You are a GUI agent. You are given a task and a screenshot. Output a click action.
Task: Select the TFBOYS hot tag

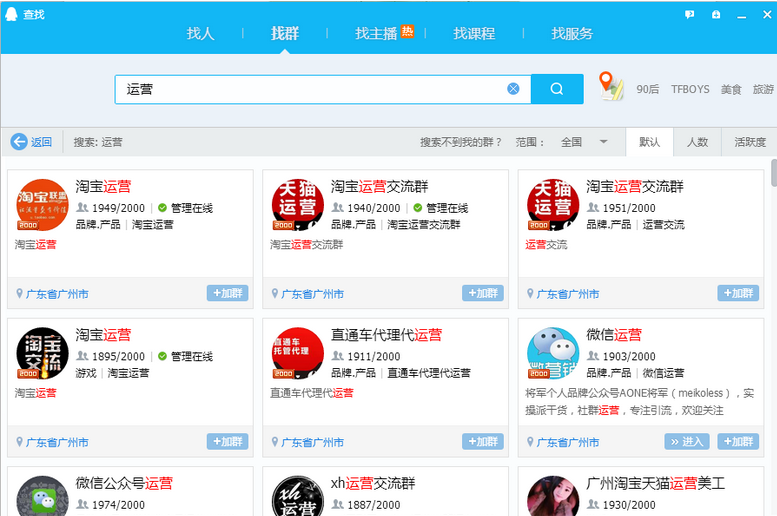point(690,89)
